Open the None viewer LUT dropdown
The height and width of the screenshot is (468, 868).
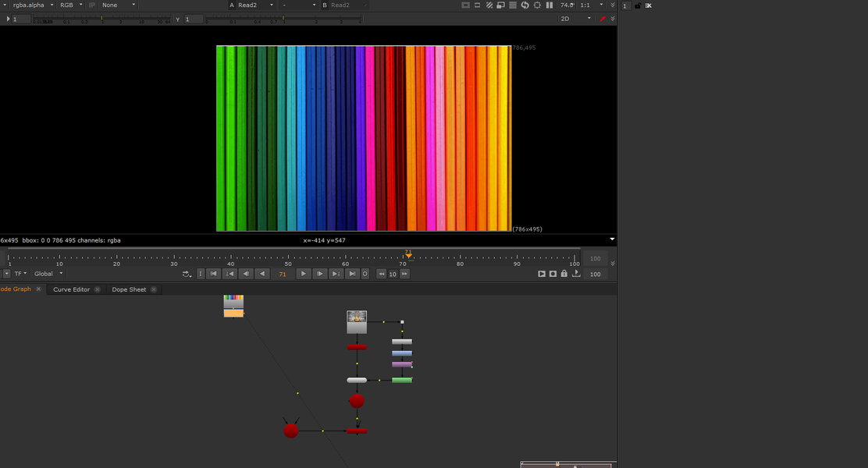(x=118, y=5)
